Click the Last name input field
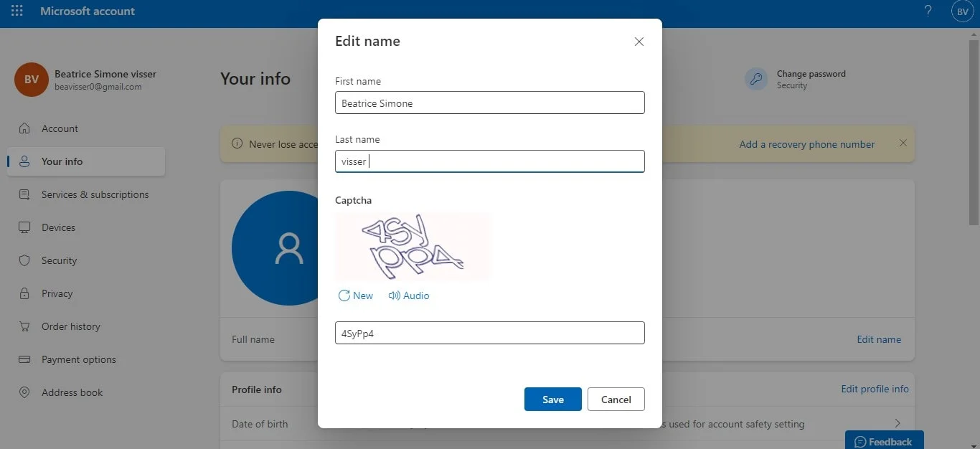 pos(490,161)
